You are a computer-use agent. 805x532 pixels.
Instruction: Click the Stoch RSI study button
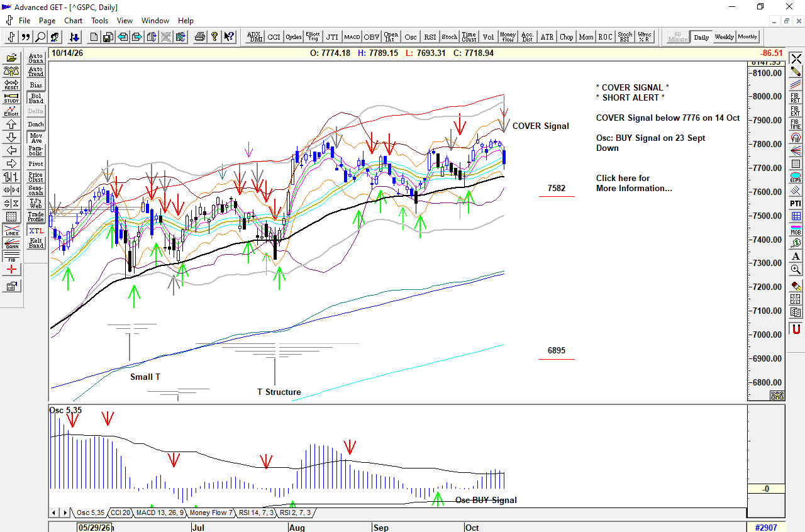pyautogui.click(x=625, y=37)
